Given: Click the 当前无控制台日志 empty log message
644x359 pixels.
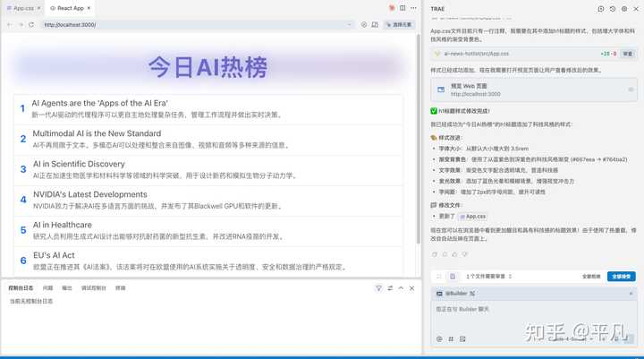Looking at the screenshot, I should point(31,302).
